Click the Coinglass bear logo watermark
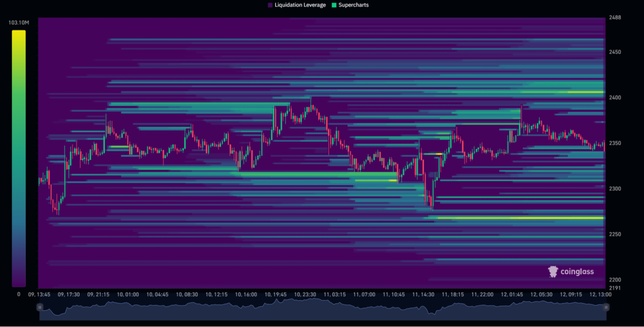 (553, 272)
